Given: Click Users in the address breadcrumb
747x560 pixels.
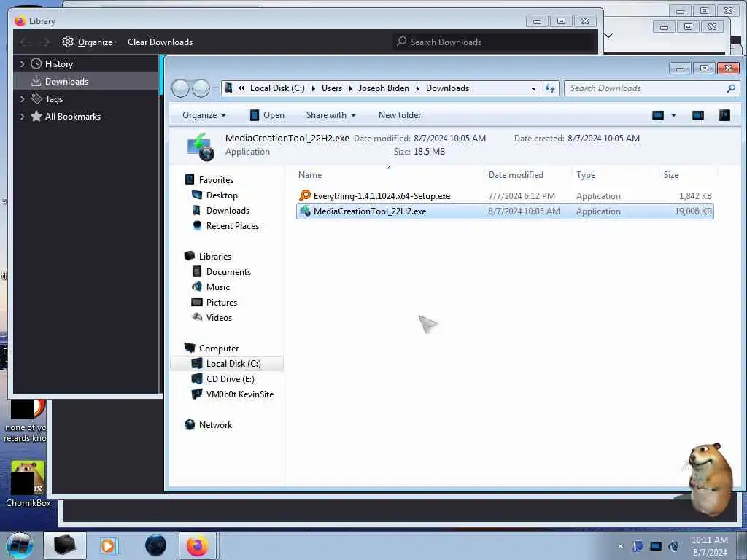Looking at the screenshot, I should click(332, 88).
